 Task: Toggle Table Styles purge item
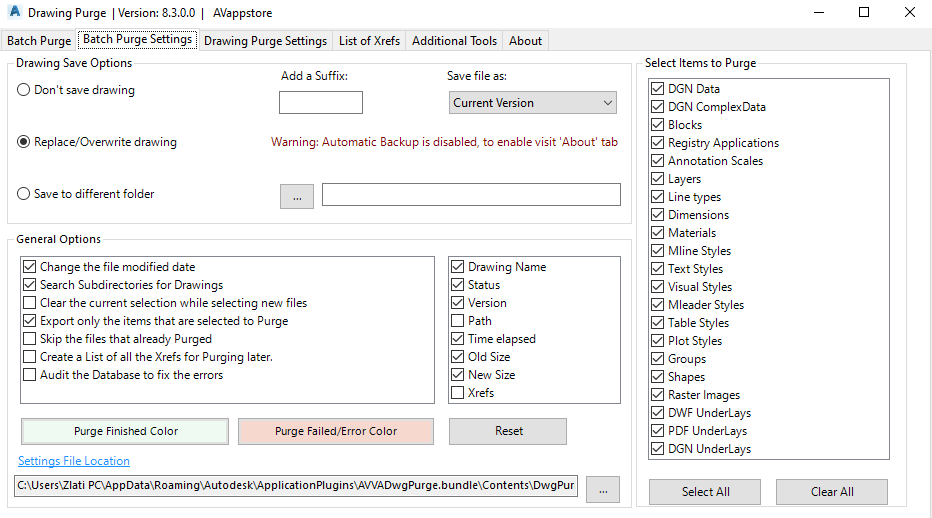(x=657, y=322)
